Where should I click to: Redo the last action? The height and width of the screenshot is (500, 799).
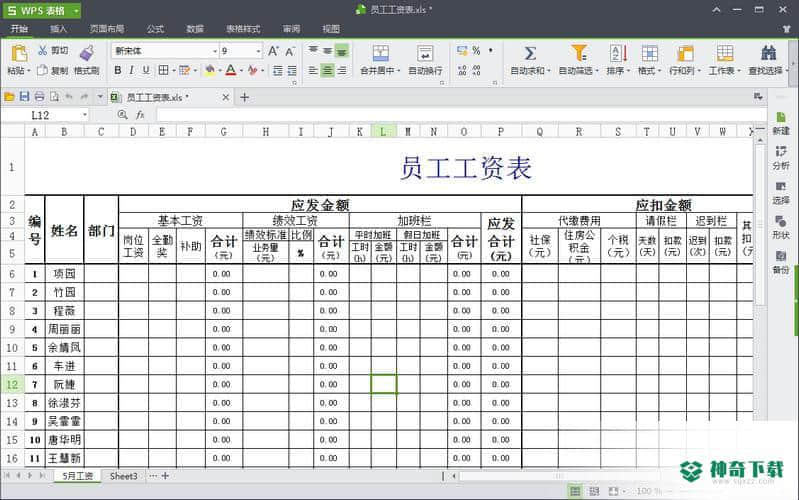pos(84,97)
